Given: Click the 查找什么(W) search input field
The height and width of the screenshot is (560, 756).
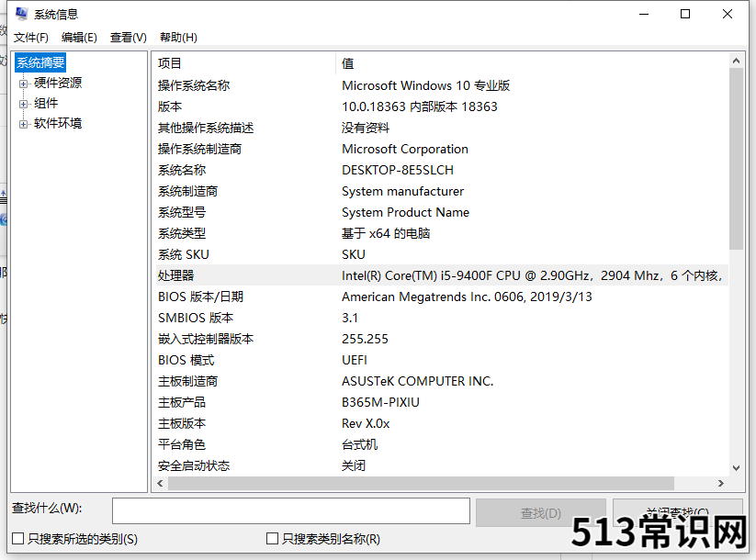Looking at the screenshot, I should tap(291, 510).
